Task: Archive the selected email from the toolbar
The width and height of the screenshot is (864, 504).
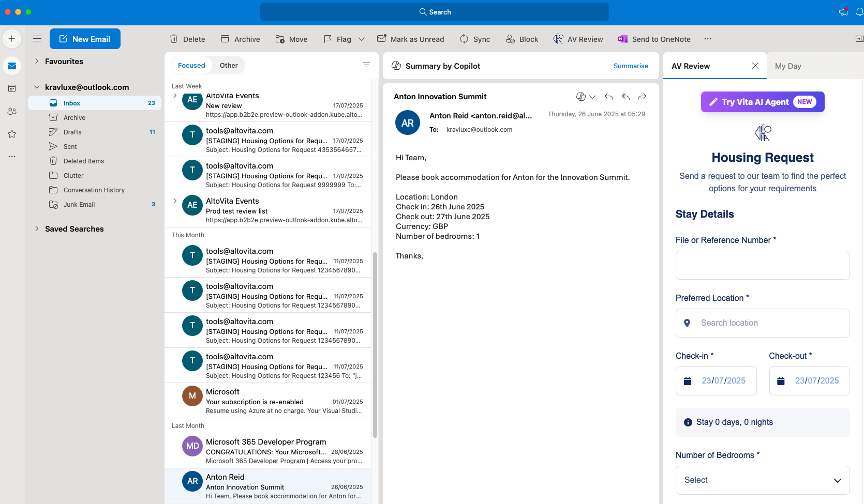Action: [240, 39]
